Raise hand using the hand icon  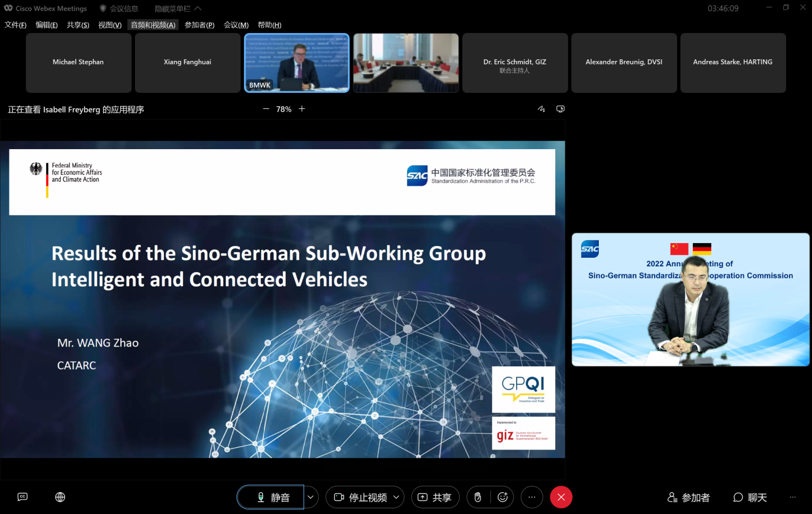[478, 497]
